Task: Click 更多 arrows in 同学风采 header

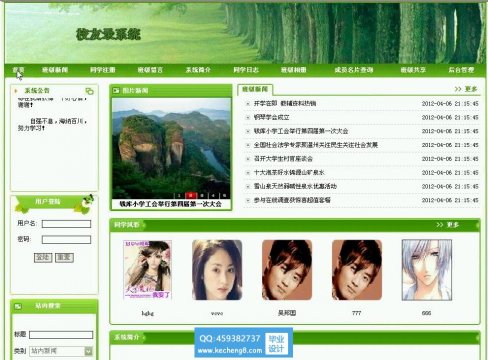Action: click(x=448, y=225)
